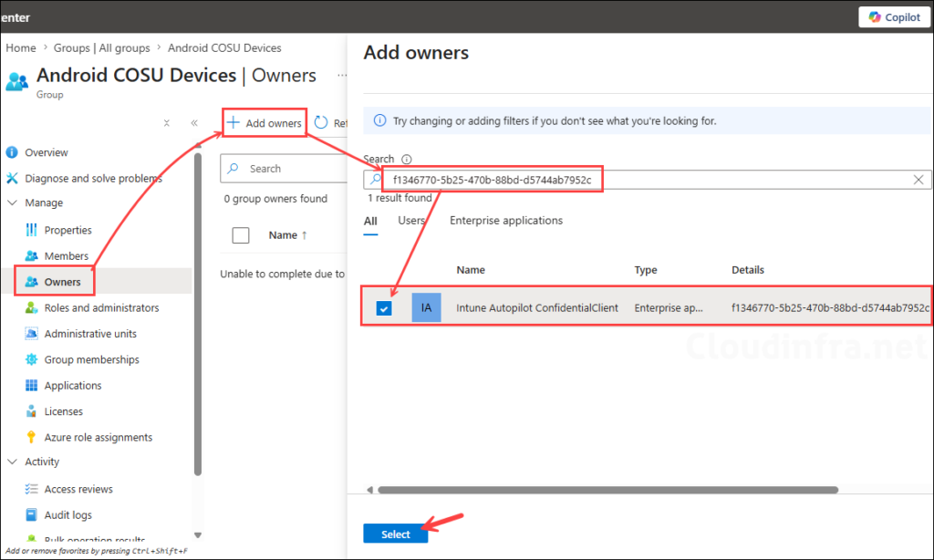This screenshot has height=560, width=934.
Task: Select Owners in sidebar
Action: [x=62, y=282]
